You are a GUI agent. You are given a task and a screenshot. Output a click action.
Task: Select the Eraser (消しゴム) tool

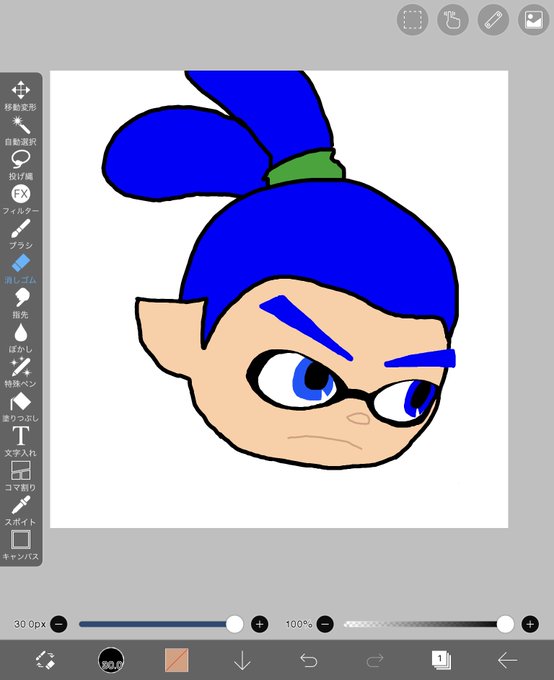(x=20, y=268)
